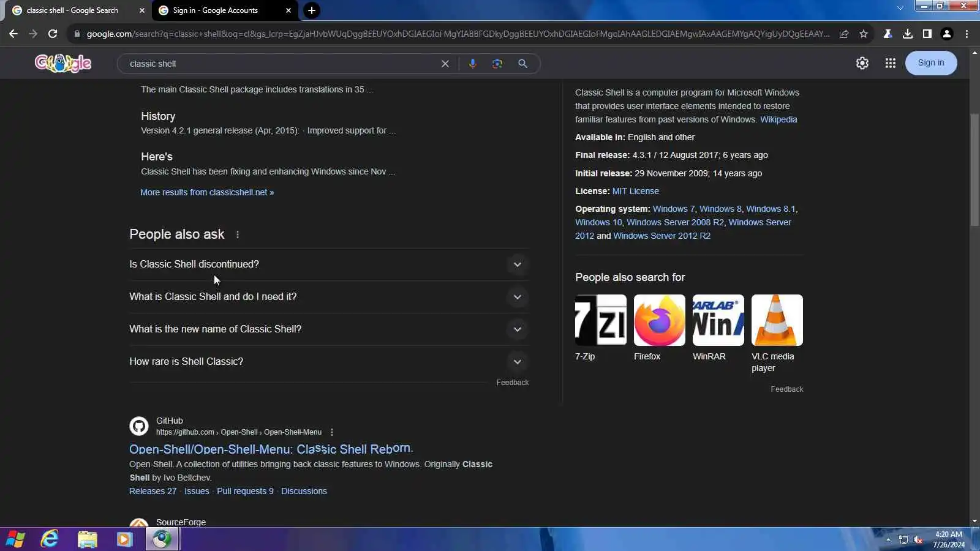
Task: Go back to the previous page
Action: [13, 34]
